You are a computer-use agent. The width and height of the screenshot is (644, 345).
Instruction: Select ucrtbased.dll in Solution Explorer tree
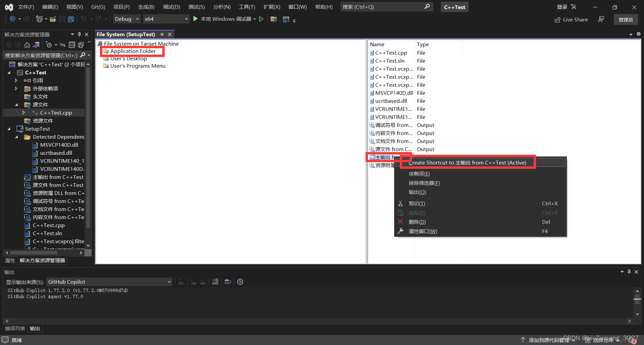click(x=56, y=153)
